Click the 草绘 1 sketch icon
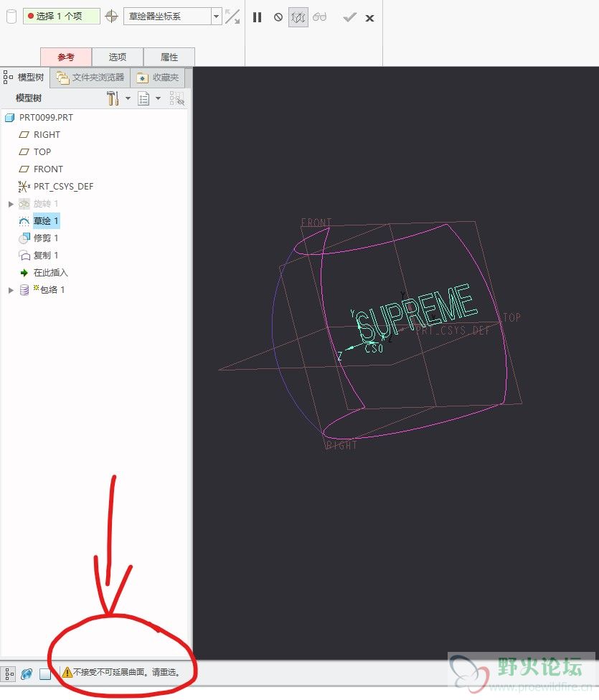This screenshot has width=599, height=700. (24, 221)
